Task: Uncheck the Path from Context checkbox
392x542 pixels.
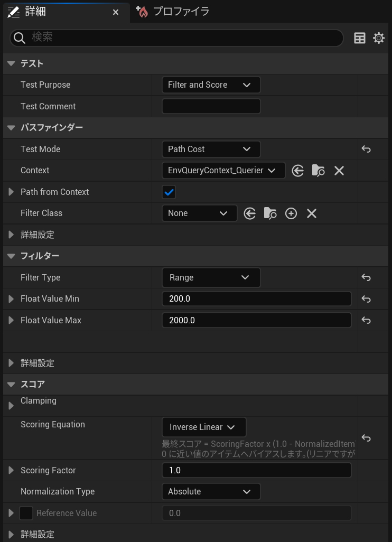Action: tap(169, 192)
